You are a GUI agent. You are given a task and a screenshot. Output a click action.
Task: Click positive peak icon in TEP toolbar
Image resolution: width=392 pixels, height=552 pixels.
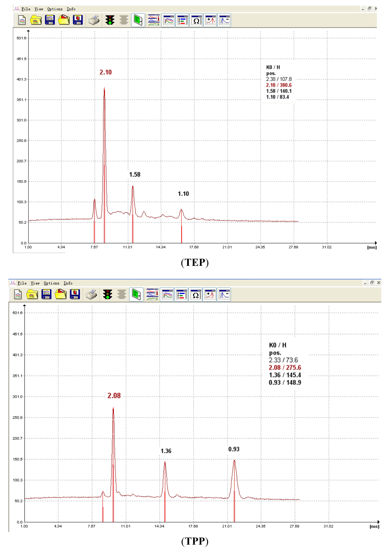coord(210,20)
